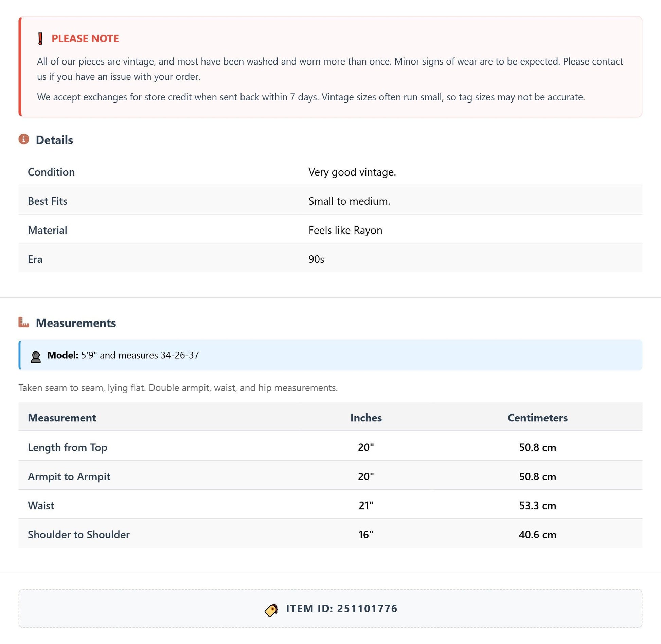This screenshot has width=661, height=644.
Task: Click the Inches column header
Action: pos(366,418)
